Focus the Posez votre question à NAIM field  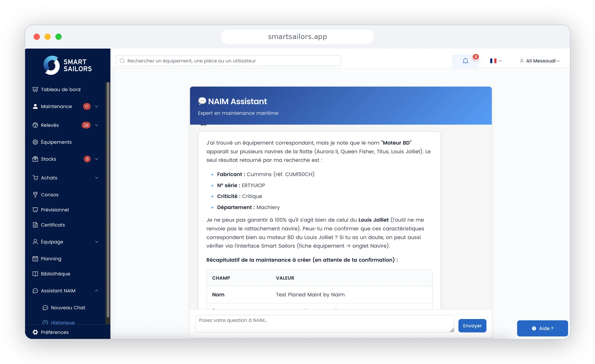point(325,324)
